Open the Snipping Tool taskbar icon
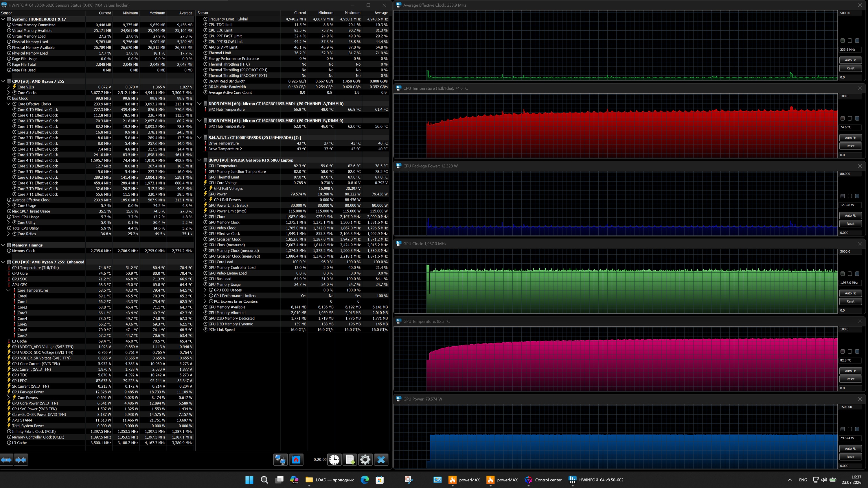Screen dimensions: 868x488 (x=409, y=480)
